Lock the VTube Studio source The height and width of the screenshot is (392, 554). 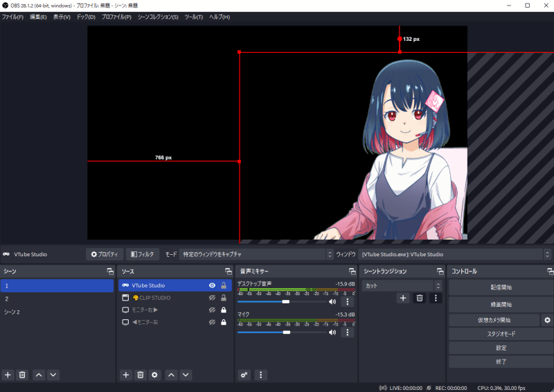pyautogui.click(x=224, y=285)
